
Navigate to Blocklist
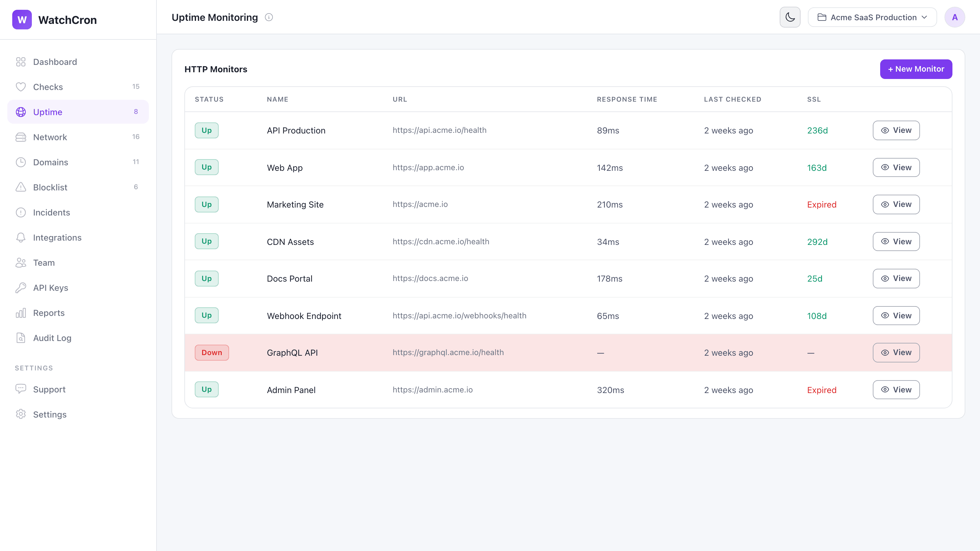click(x=78, y=187)
